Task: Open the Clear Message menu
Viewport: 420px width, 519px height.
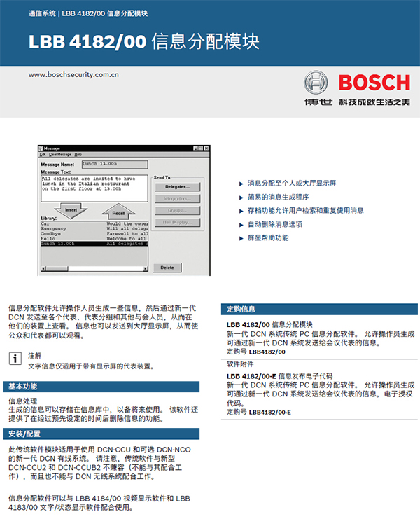Action: tap(60, 155)
